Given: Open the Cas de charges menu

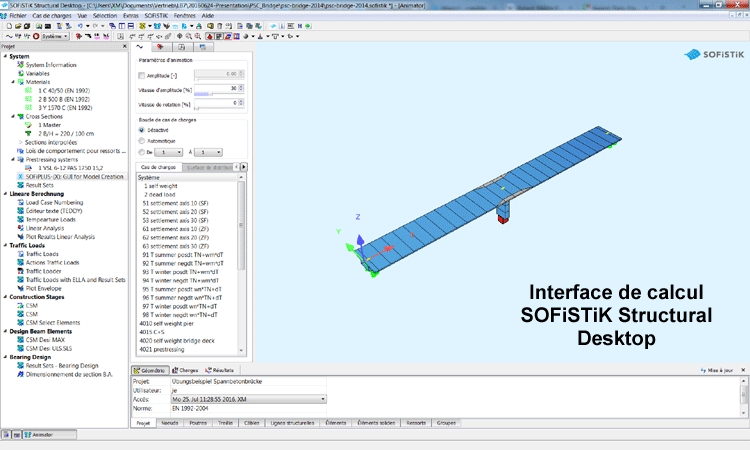Looking at the screenshot, I should click(x=52, y=16).
